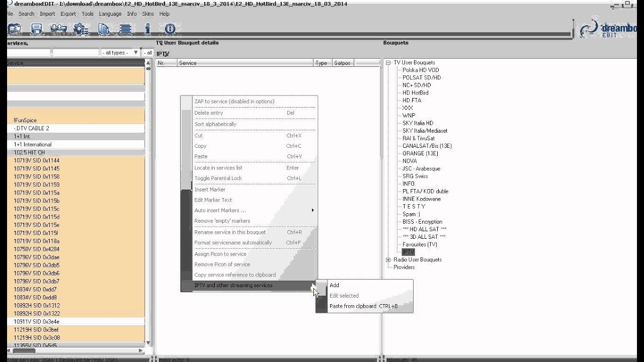Open Options via the gear toolbar icon

[x=80, y=29]
